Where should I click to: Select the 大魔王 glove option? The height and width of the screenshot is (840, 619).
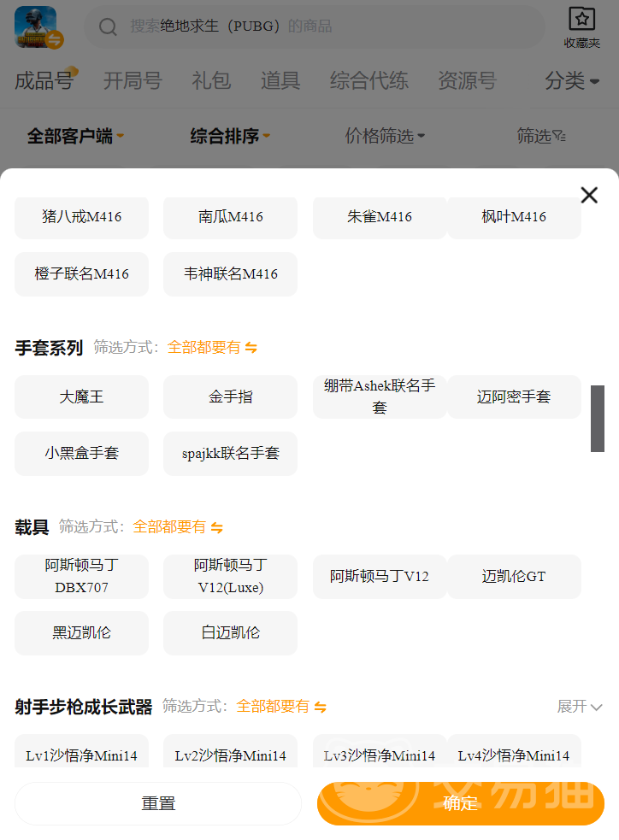pyautogui.click(x=82, y=397)
